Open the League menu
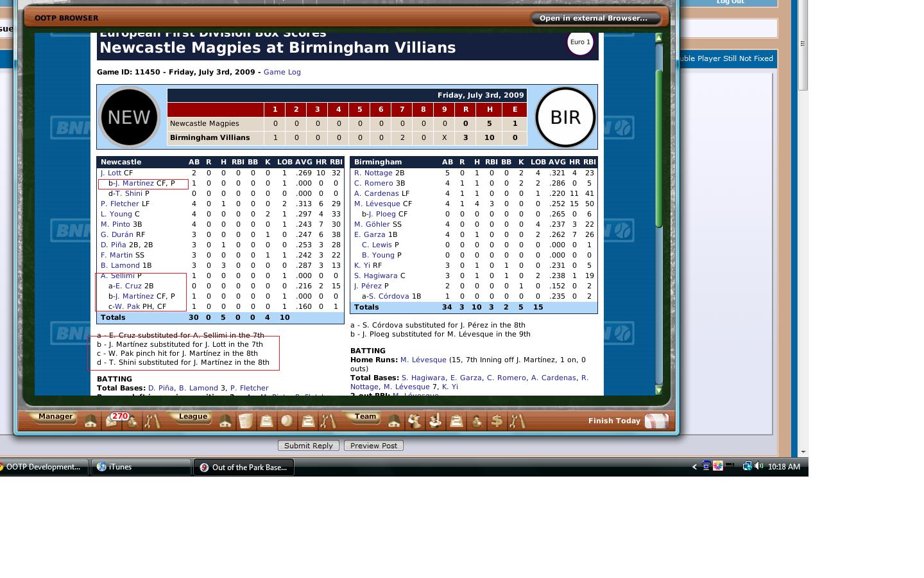The width and height of the screenshot is (924, 578). click(193, 417)
